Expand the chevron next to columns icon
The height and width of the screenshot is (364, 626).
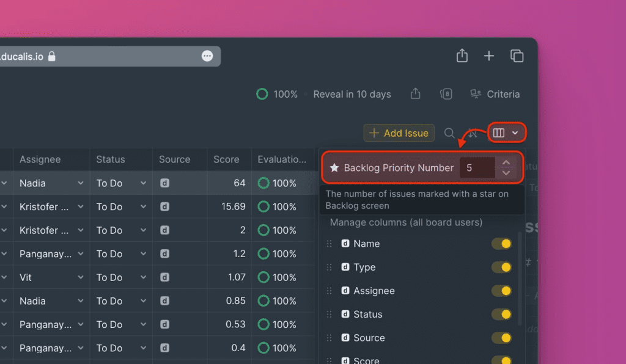515,133
